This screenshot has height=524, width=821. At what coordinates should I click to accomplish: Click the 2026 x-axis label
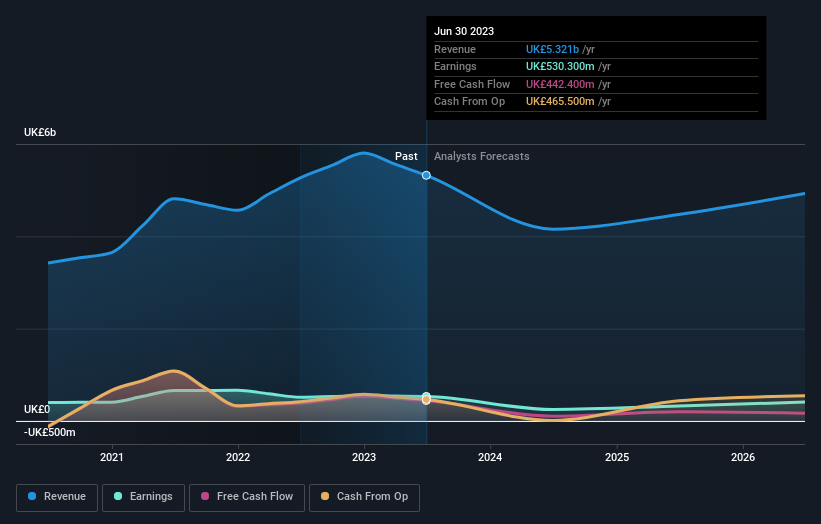[743, 458]
